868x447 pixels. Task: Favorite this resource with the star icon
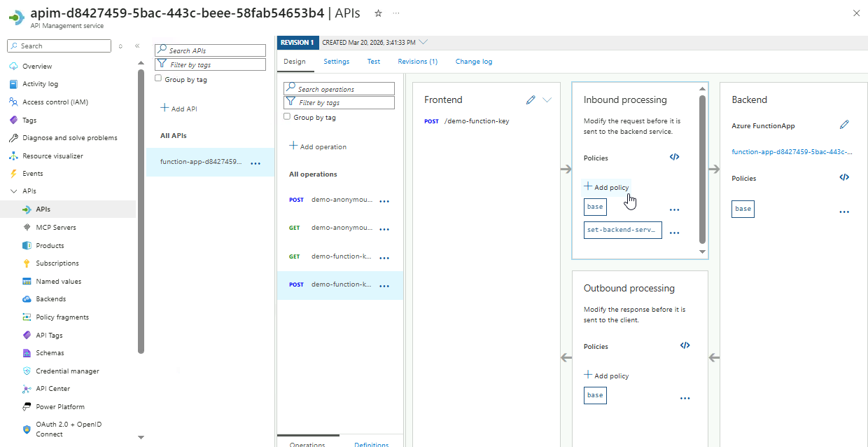click(x=378, y=13)
